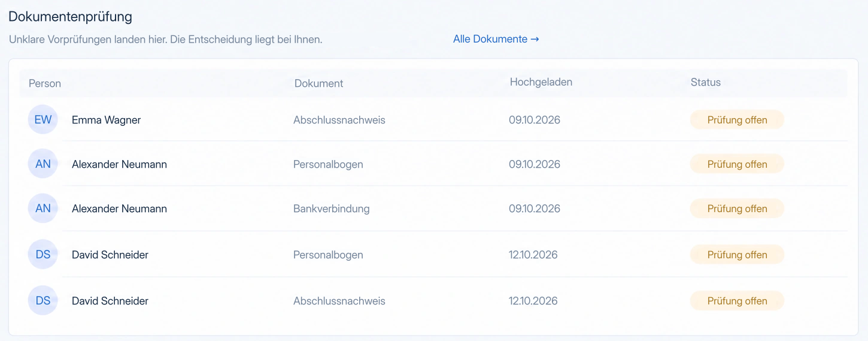This screenshot has height=341, width=868.
Task: Click the Person column header
Action: (x=45, y=83)
